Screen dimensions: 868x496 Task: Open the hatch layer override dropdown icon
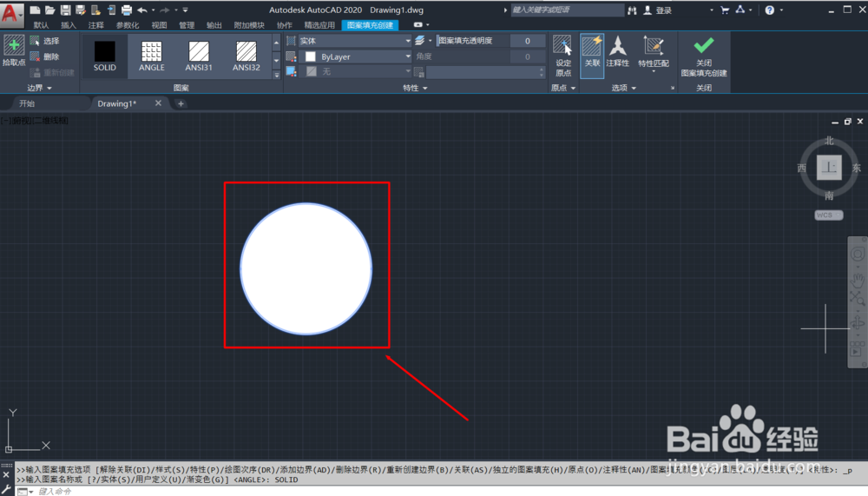[423, 41]
